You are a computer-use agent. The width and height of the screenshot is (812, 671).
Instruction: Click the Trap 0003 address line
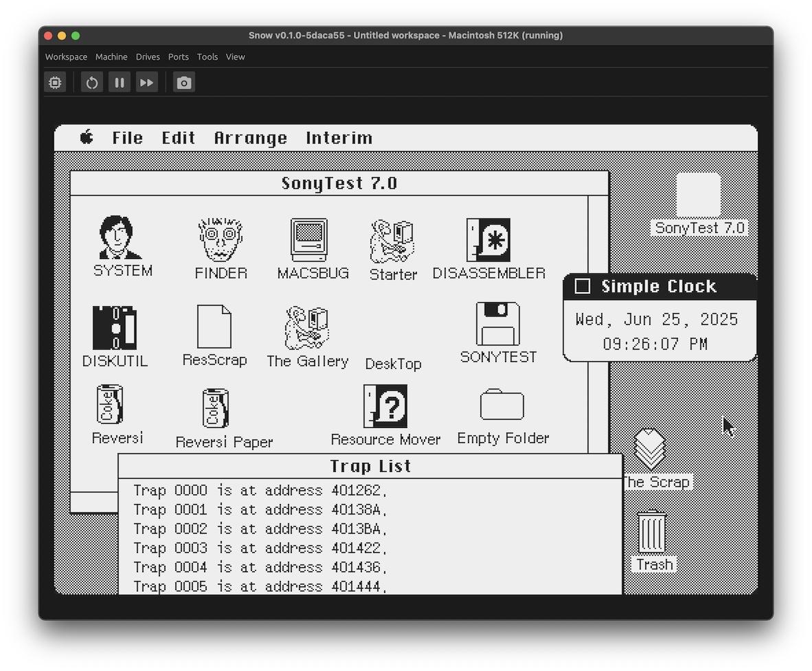[x=260, y=548]
